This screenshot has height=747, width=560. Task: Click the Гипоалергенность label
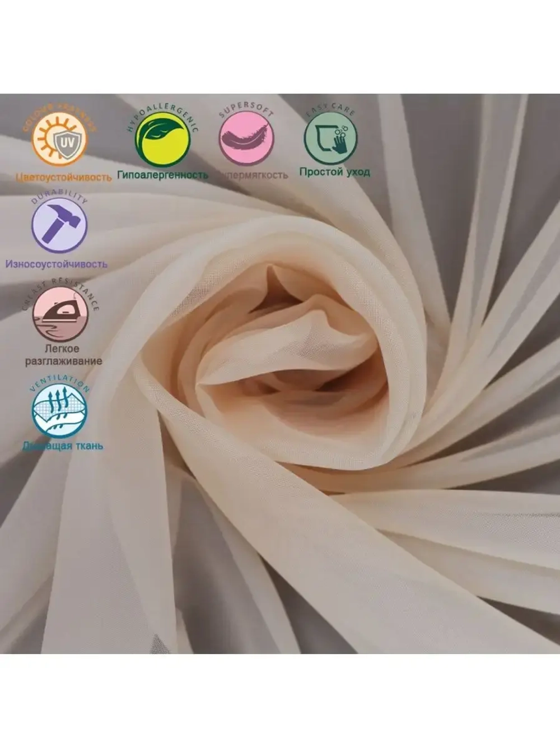(x=162, y=175)
